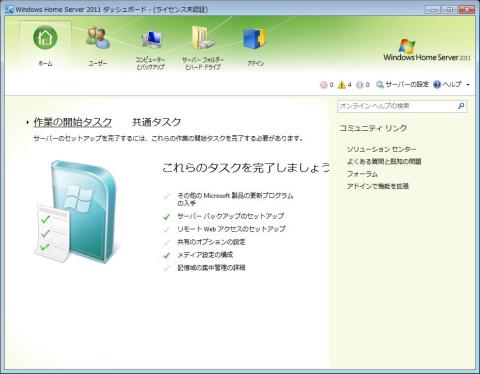The image size is (480, 374).
Task: Open コンピューターとバックアップ icon
Action: coord(151,39)
